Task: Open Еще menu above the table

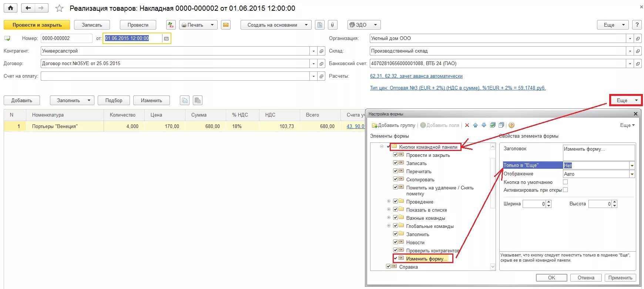Action: coord(626,100)
